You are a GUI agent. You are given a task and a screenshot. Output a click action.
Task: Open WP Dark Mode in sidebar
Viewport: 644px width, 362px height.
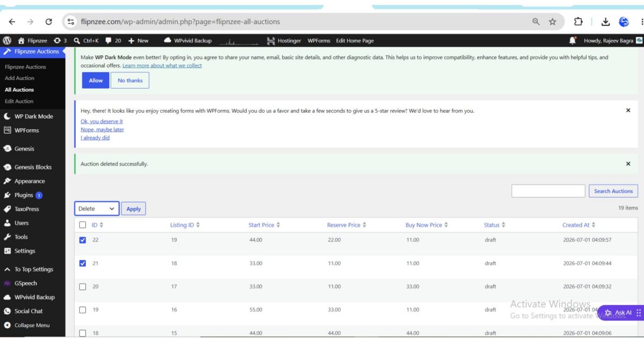coord(33,116)
